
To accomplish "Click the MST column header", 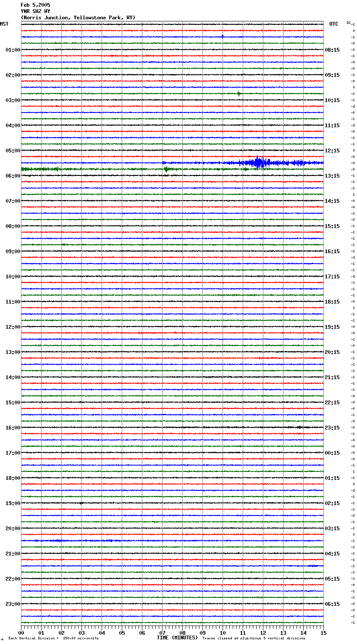I will (4, 24).
